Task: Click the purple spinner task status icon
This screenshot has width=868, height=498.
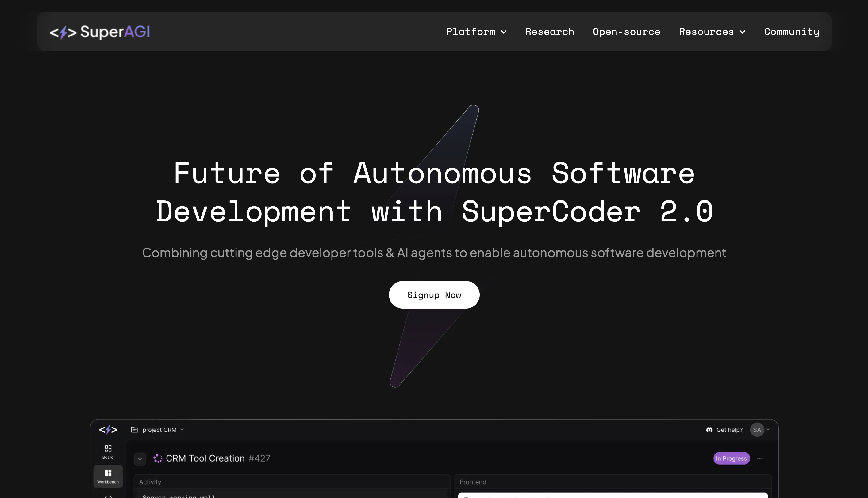Action: [157, 458]
